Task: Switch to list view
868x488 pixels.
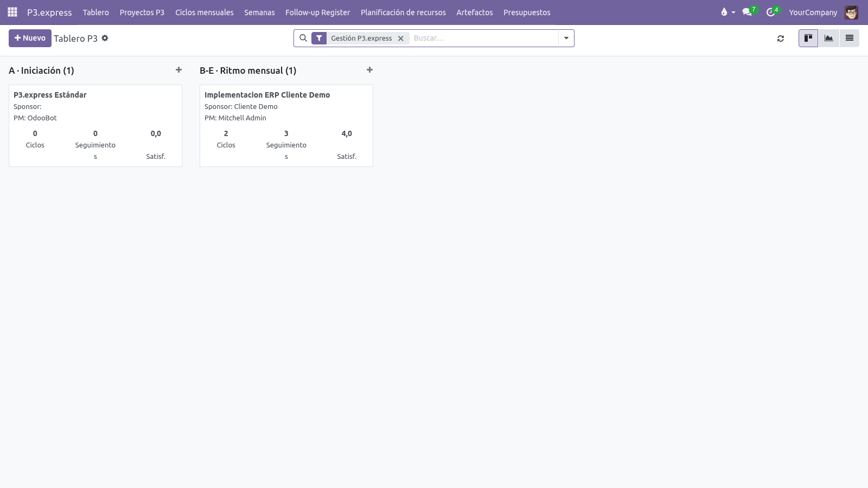Action: coord(850,38)
